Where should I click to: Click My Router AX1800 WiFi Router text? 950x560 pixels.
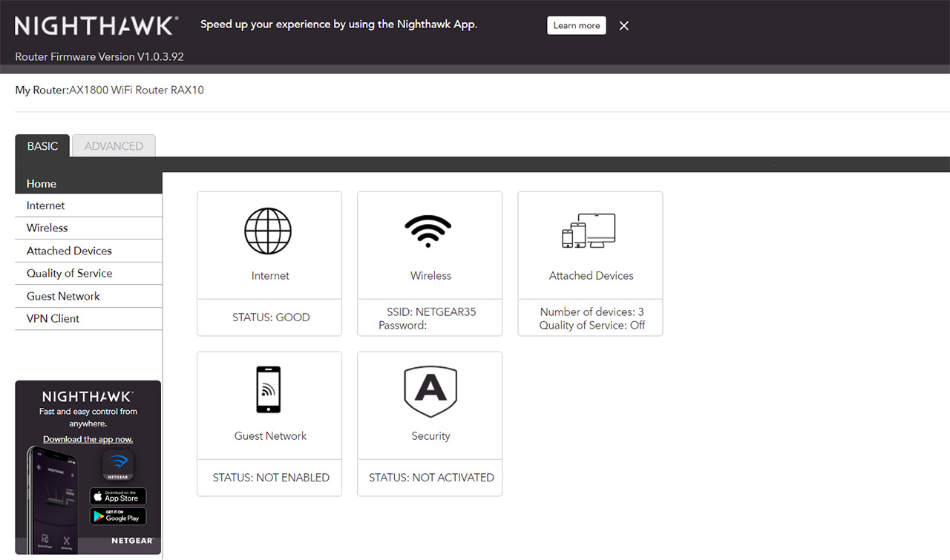click(109, 90)
